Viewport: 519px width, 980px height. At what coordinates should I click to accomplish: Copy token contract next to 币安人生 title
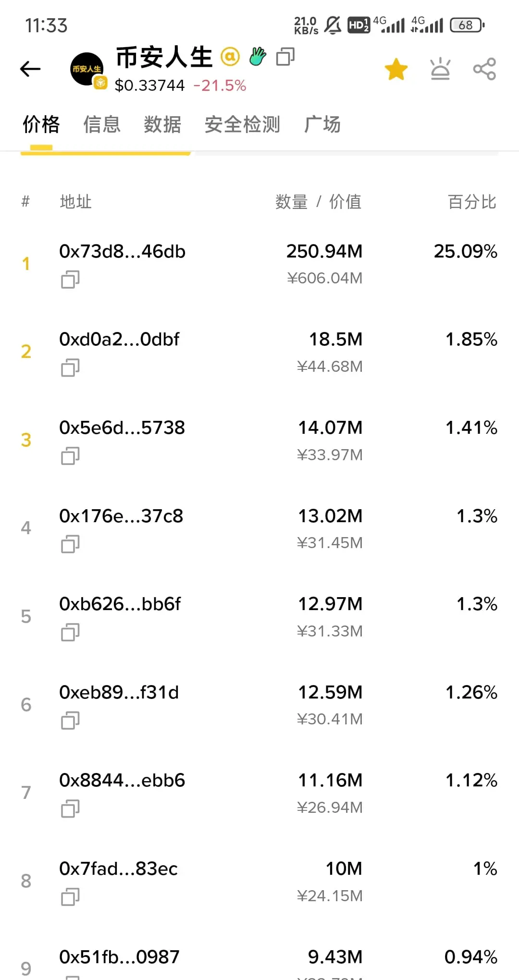pyautogui.click(x=285, y=57)
